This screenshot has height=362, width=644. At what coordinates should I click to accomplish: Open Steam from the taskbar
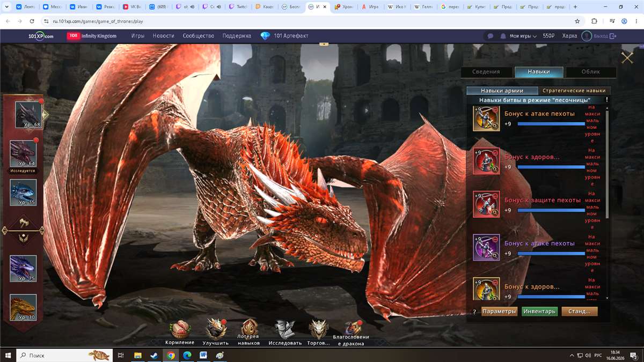(154, 355)
